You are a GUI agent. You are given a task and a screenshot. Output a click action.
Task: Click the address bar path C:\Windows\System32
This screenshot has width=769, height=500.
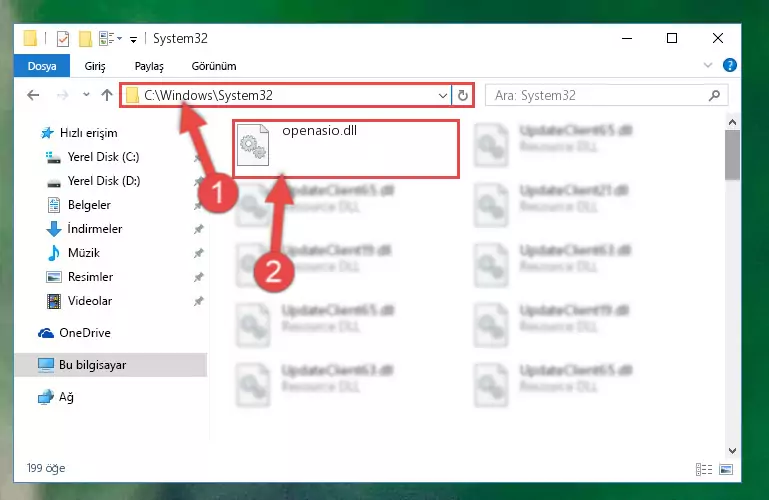[208, 95]
